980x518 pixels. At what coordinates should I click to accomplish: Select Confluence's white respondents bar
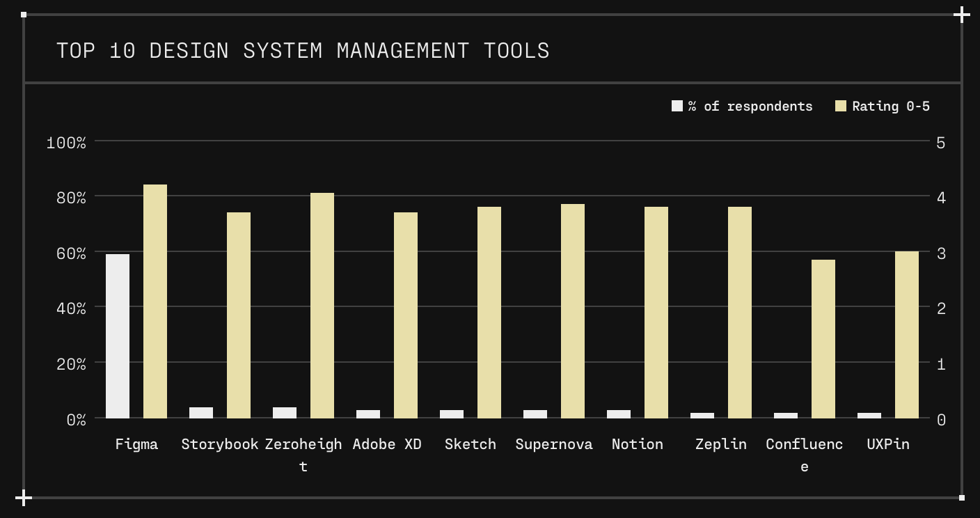coord(786,416)
